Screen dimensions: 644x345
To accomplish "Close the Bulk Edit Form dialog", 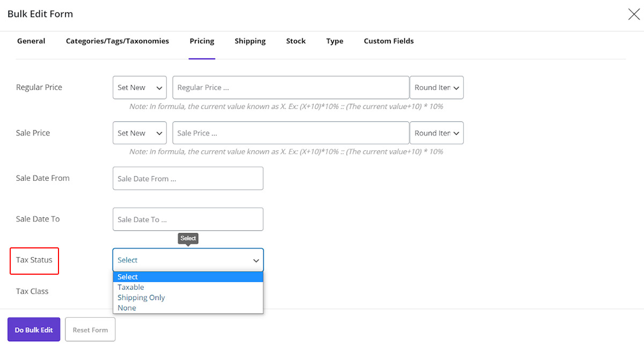I will point(633,14).
